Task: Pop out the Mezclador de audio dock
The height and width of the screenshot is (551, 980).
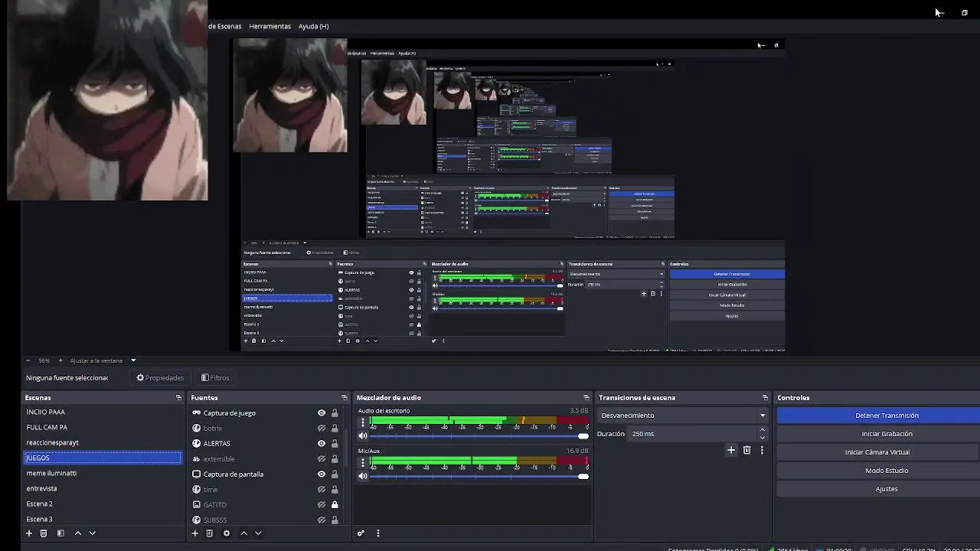Action: pyautogui.click(x=586, y=397)
